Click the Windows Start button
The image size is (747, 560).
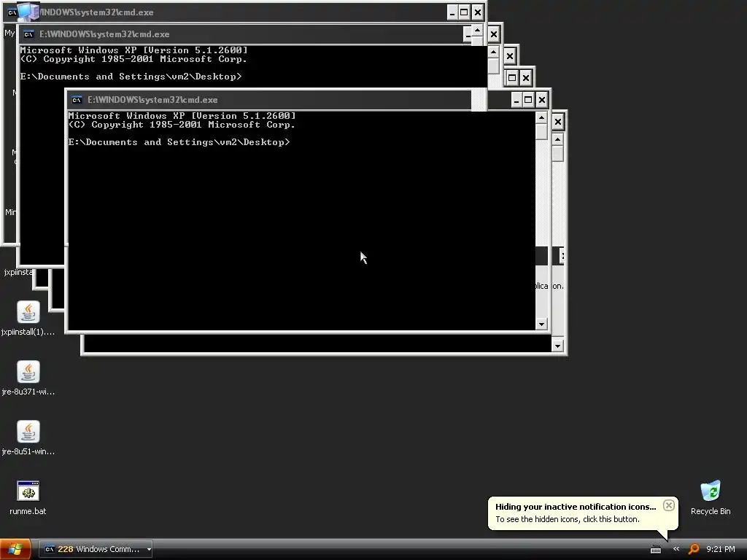click(x=15, y=549)
